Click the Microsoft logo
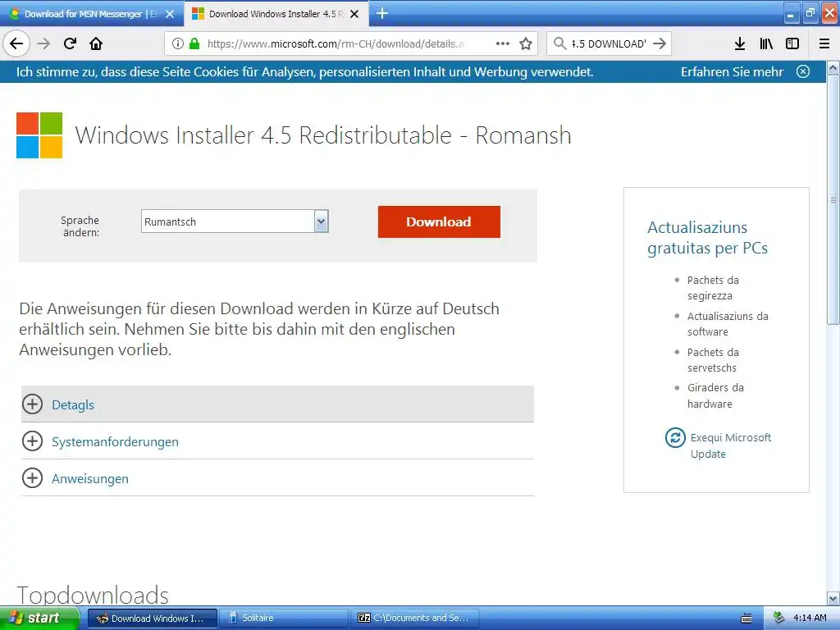This screenshot has width=840, height=630. (x=39, y=135)
